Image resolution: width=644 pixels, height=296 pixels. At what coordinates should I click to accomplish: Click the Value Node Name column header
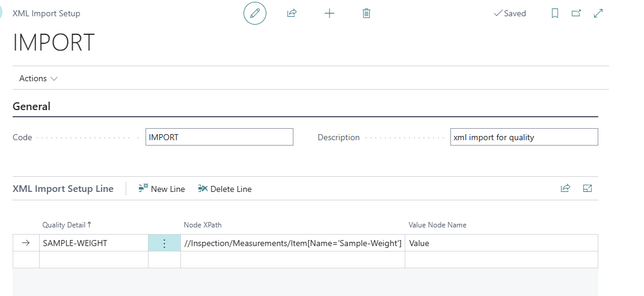coord(437,225)
